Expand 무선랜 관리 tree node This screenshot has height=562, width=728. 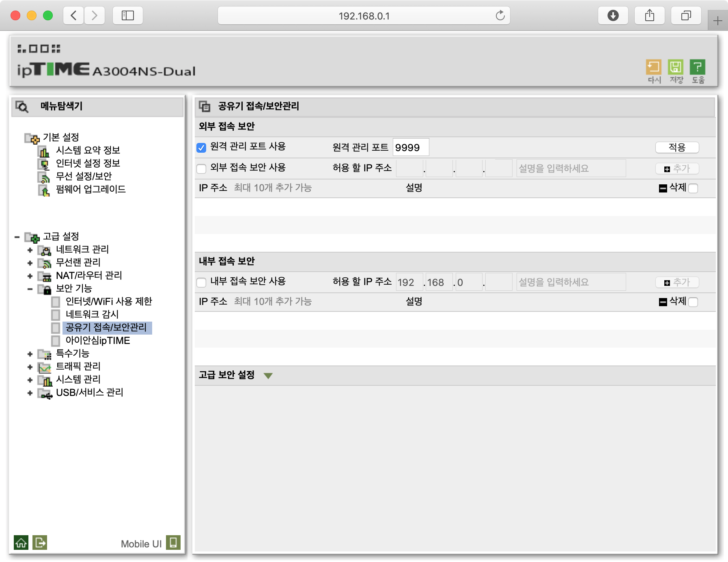[30, 263]
